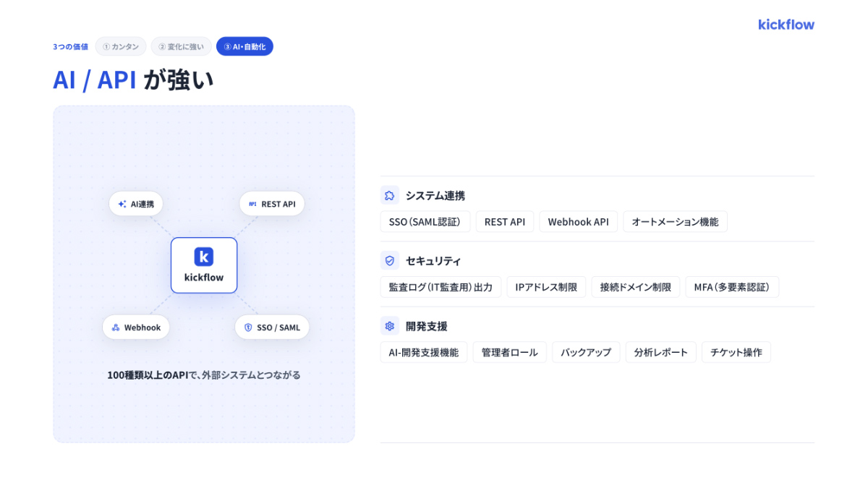This screenshot has height=488, width=868.
Task: Click the バックアップ tag
Action: pos(586,352)
